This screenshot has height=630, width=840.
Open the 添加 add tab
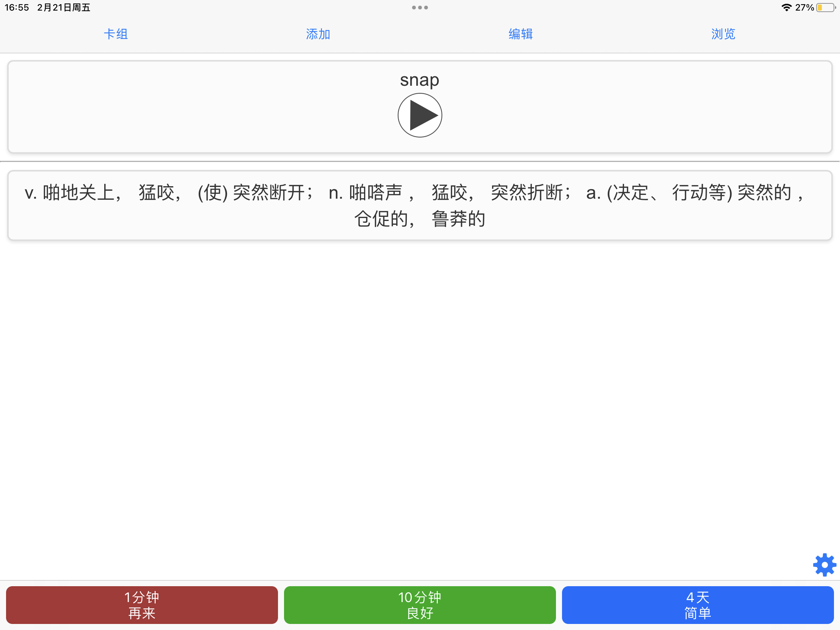pyautogui.click(x=318, y=34)
